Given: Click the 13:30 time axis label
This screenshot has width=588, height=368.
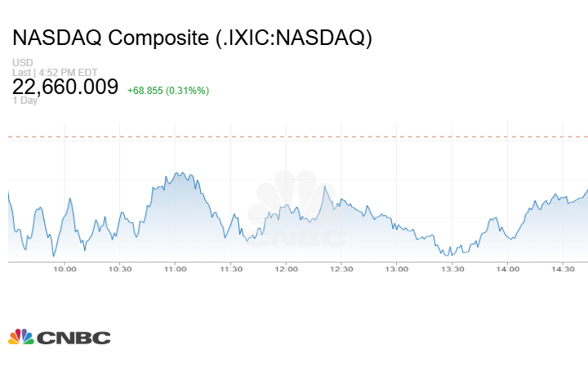Looking at the screenshot, I should (x=452, y=269).
